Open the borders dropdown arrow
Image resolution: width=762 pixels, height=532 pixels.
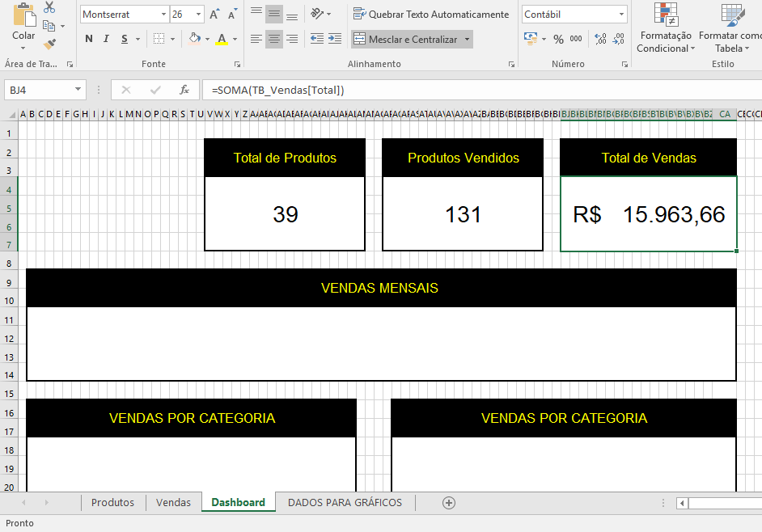coord(172,39)
